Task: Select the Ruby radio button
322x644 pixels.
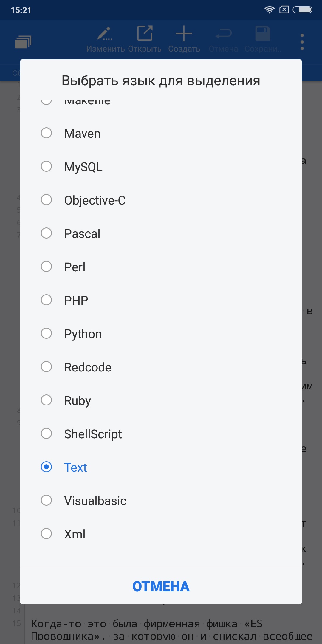Action: pos(47,400)
